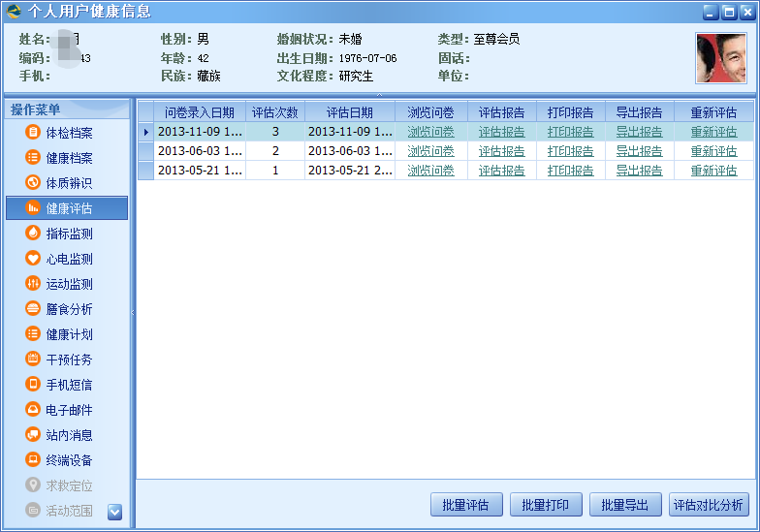Open the 健康档案 icon in sidebar
This screenshot has height=532, width=760.
(x=33, y=158)
